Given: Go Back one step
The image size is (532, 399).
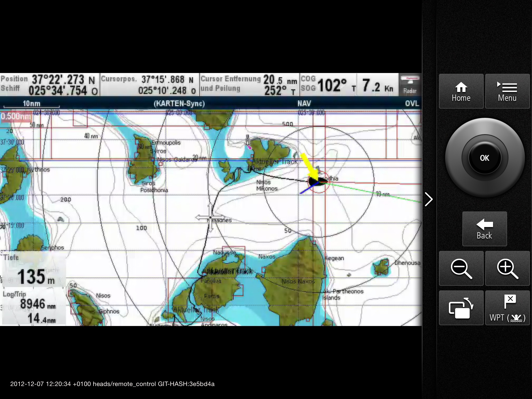Looking at the screenshot, I should [x=484, y=229].
